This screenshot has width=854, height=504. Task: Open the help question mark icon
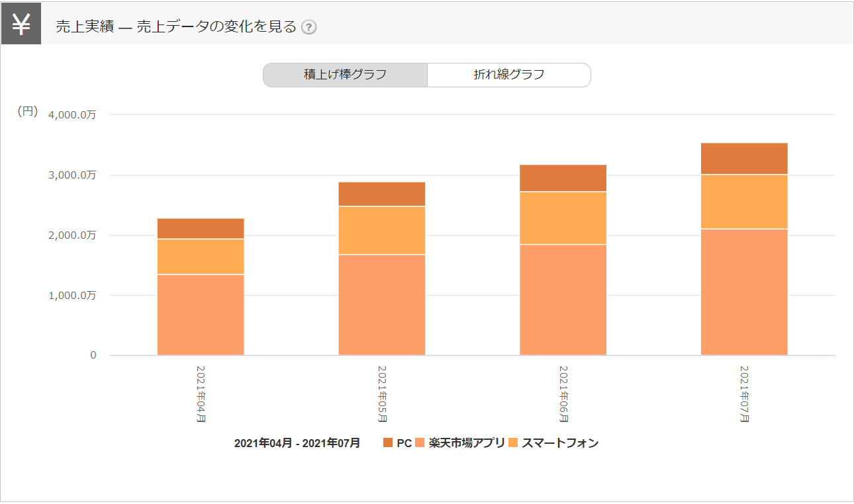click(309, 27)
